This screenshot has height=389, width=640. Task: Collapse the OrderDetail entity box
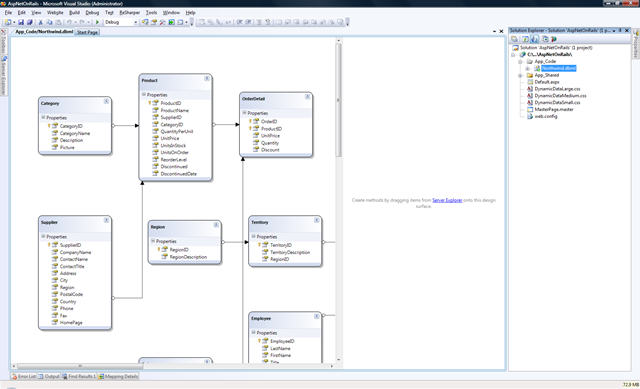click(307, 97)
